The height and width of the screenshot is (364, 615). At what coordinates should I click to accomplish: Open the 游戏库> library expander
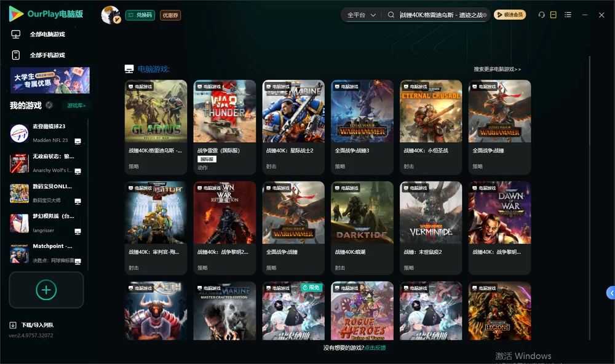tap(76, 106)
